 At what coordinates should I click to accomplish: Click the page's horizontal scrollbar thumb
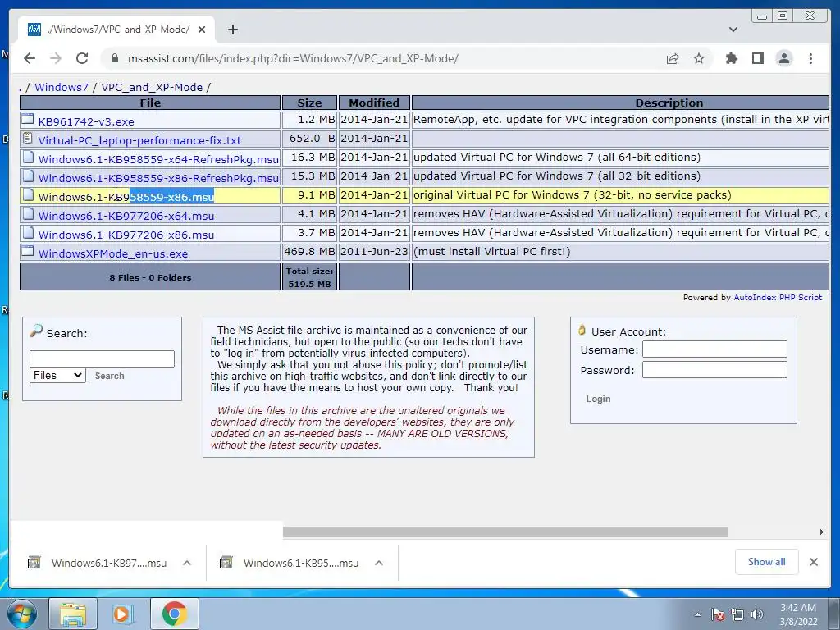coord(505,532)
